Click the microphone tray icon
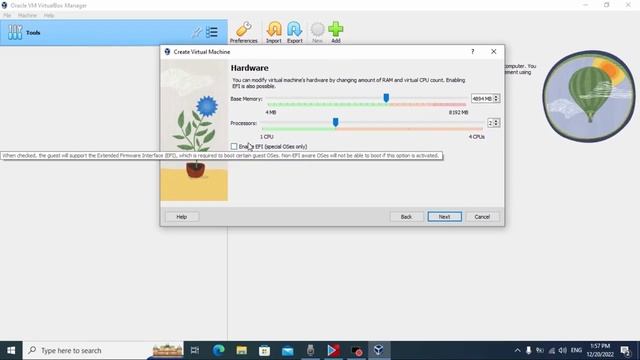This screenshot has height=360, width=640. click(x=528, y=350)
